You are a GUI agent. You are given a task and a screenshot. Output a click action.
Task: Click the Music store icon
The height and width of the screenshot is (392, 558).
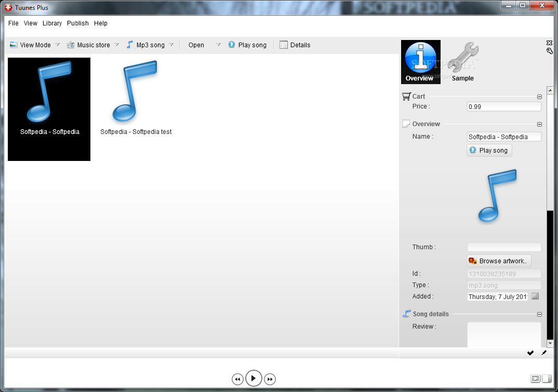click(71, 45)
